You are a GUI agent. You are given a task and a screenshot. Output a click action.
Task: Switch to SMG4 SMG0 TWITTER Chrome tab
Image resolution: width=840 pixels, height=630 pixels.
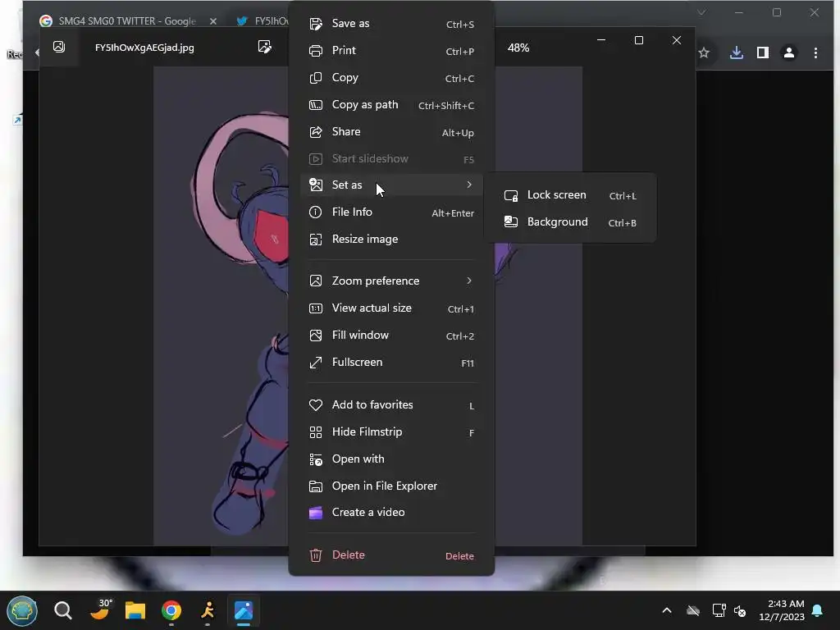127,21
